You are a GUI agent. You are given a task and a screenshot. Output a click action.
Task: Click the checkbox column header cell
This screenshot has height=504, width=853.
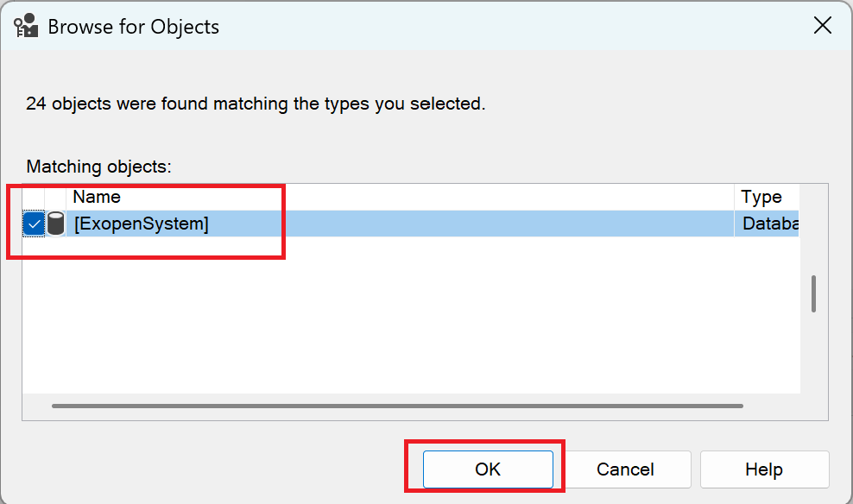click(34, 197)
